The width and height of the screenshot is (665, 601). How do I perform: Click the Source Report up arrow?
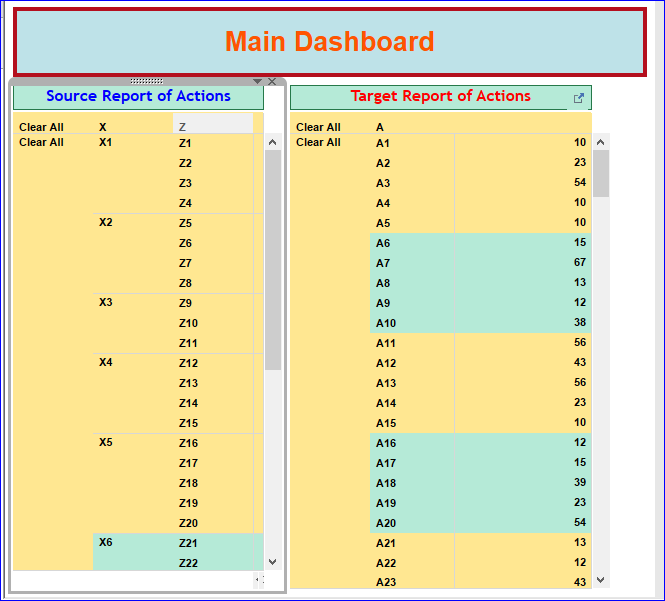pyautogui.click(x=273, y=143)
